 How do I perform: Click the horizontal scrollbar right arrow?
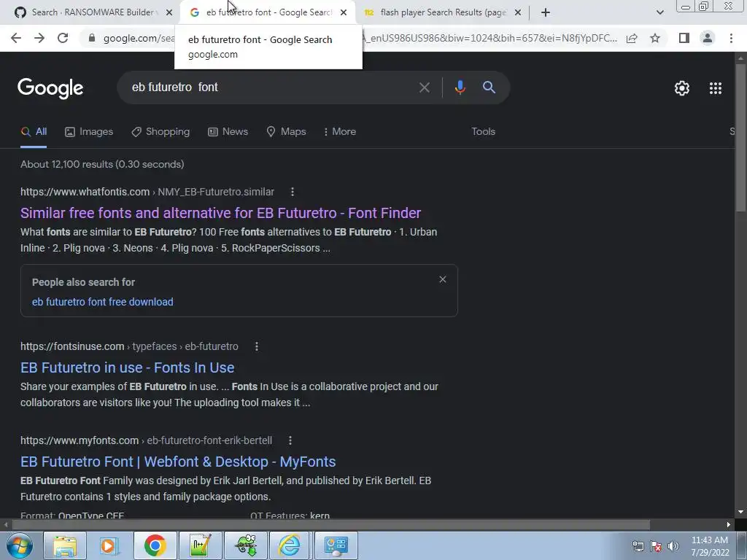[729, 525]
